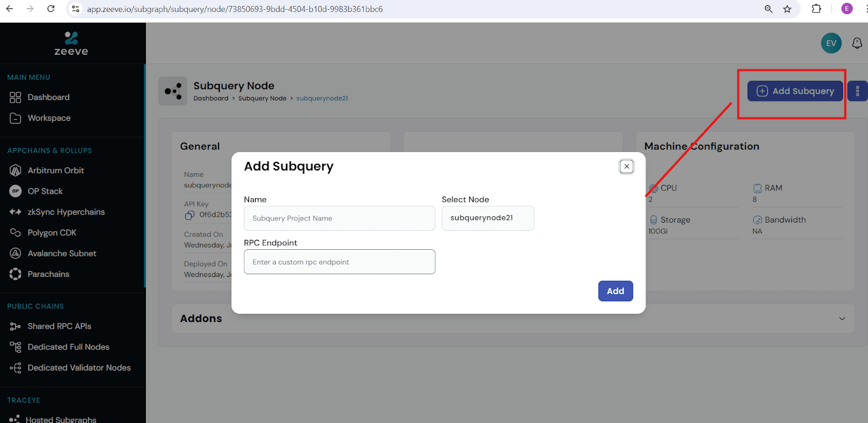
Task: Click Dashboard in the breadcrumb
Action: coord(211,98)
